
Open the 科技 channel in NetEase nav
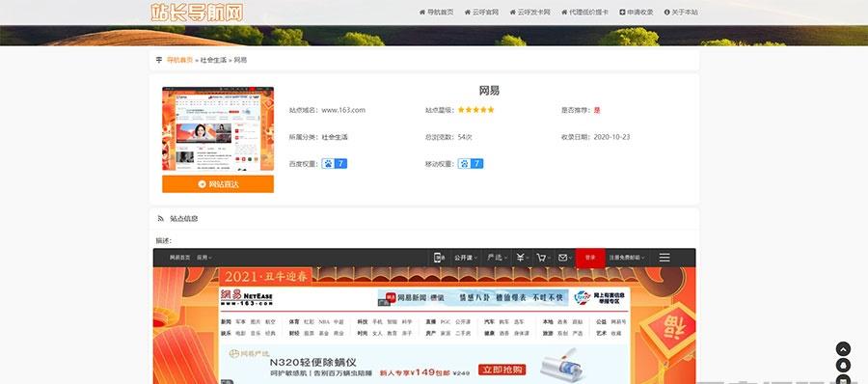pos(362,321)
